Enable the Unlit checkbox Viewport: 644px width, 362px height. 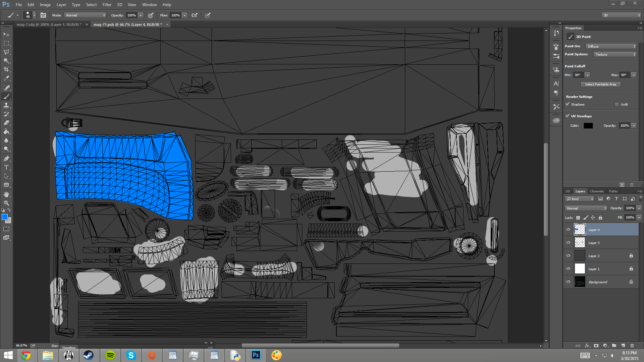616,104
